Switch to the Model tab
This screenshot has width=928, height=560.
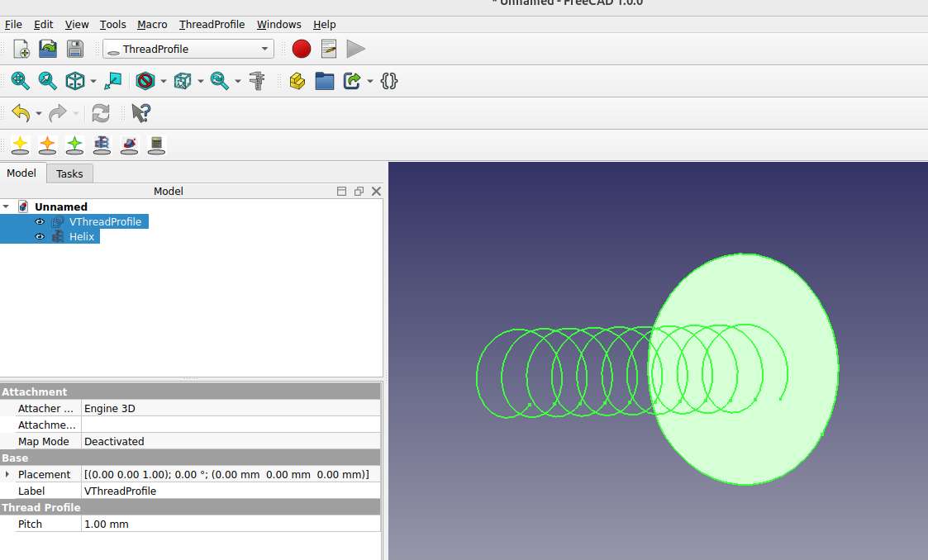[x=21, y=173]
